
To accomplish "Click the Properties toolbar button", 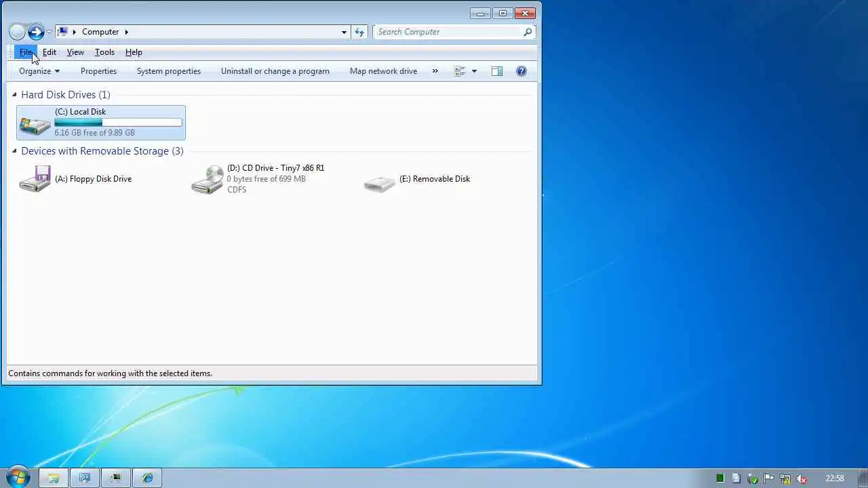I will click(x=98, y=71).
